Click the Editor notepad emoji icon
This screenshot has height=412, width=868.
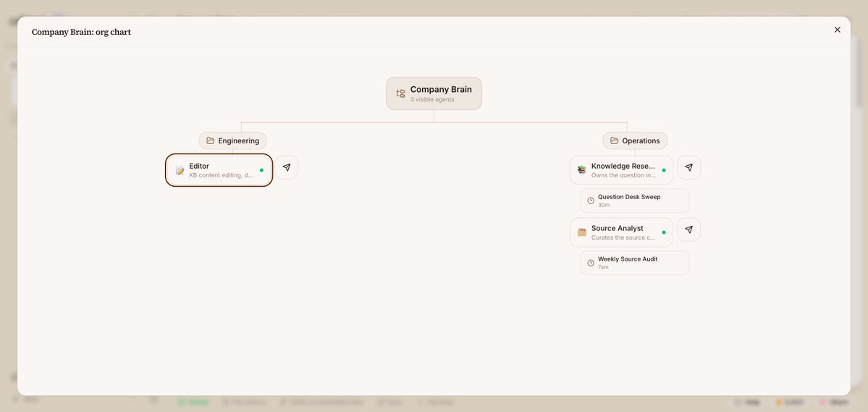pos(180,170)
